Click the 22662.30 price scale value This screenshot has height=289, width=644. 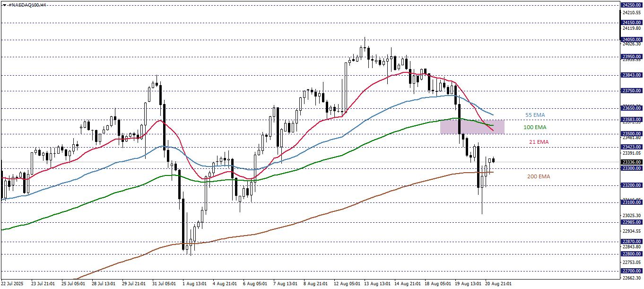click(x=632, y=278)
